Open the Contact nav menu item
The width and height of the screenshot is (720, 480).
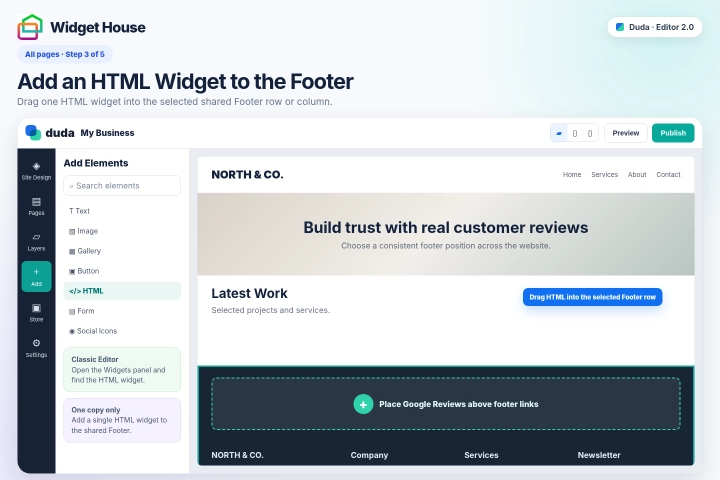click(668, 175)
